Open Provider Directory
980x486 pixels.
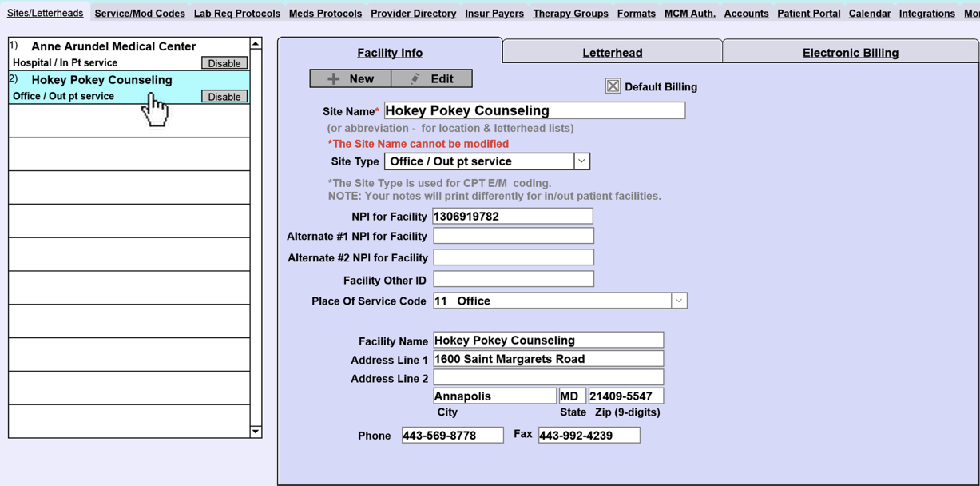[x=414, y=14]
